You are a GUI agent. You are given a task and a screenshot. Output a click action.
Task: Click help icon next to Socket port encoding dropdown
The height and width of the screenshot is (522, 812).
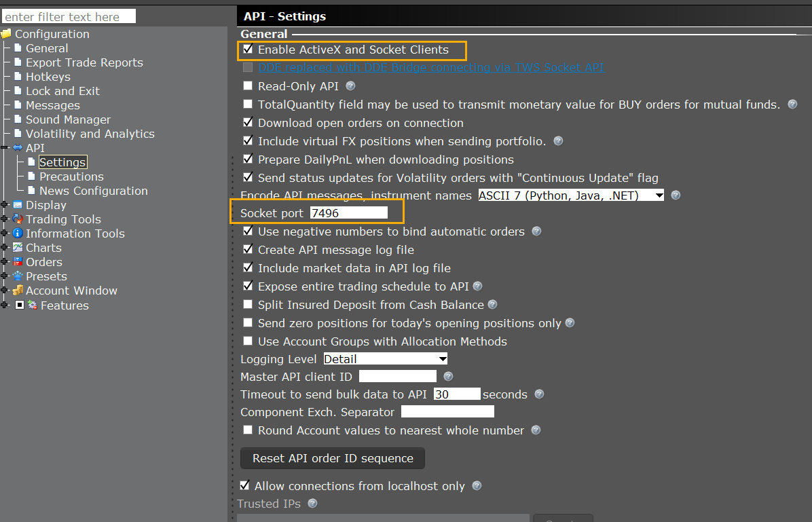point(676,195)
